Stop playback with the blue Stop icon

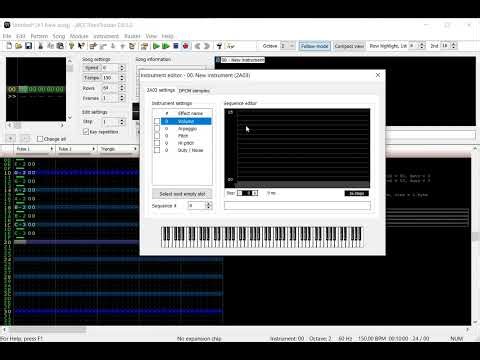click(x=176, y=46)
